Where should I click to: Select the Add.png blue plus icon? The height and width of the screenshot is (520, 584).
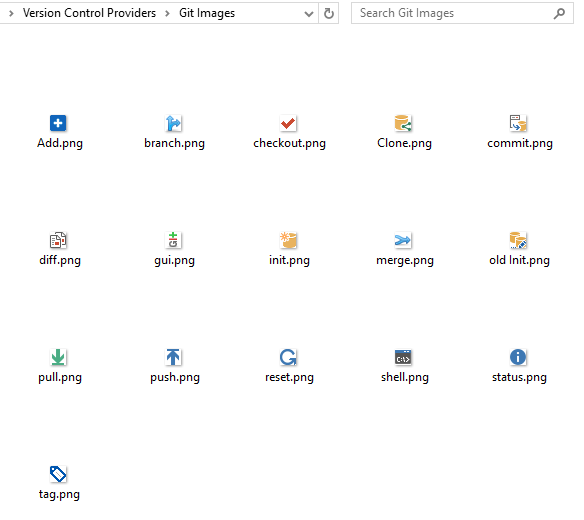[x=58, y=123]
